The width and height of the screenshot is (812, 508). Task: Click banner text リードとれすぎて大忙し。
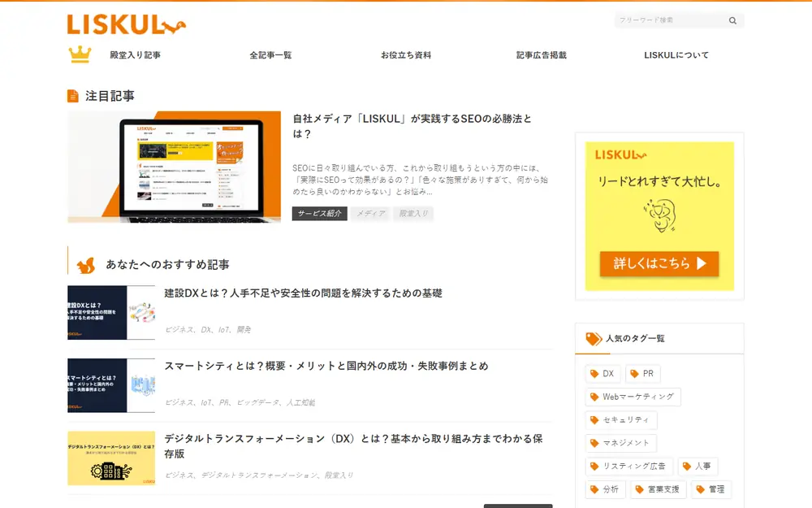(659, 182)
